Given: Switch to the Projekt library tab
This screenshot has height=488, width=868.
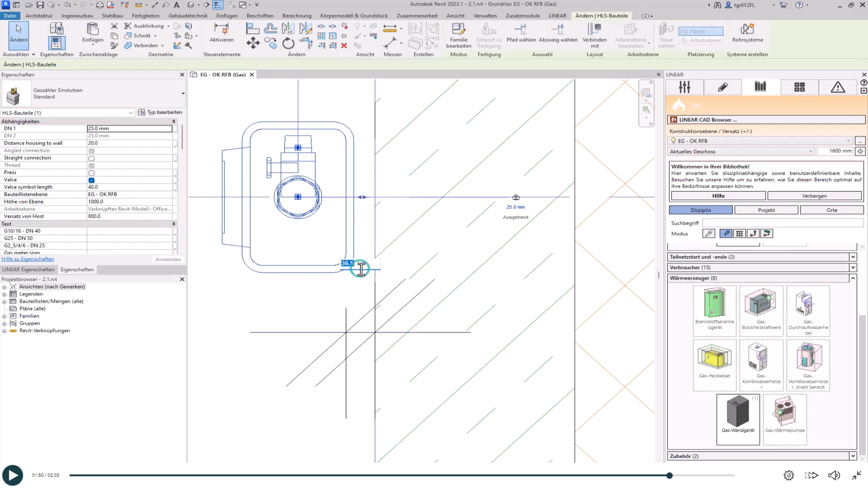Looking at the screenshot, I should pos(766,210).
